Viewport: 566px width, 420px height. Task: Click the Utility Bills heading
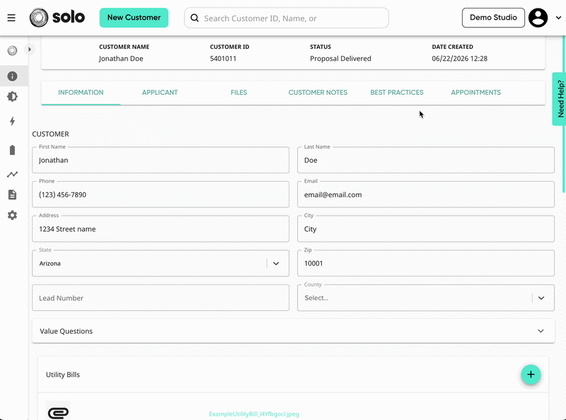63,375
